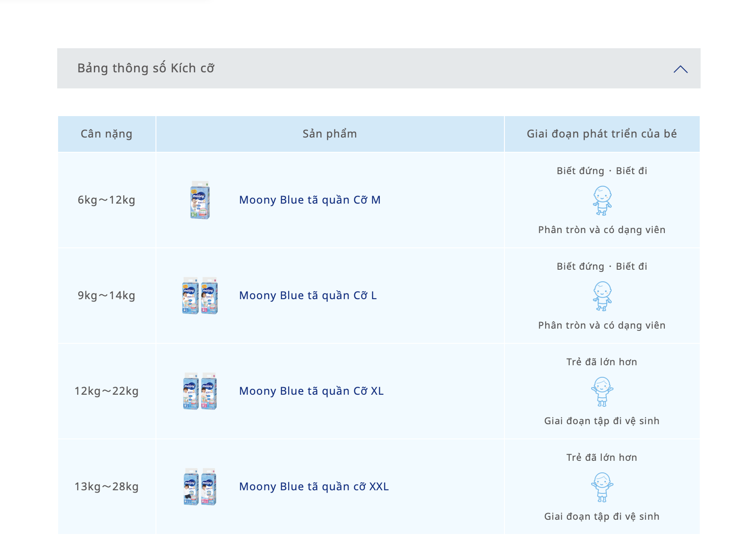This screenshot has width=756, height=551.
Task: Select the 9kg~14kg weight cell
Action: [106, 296]
